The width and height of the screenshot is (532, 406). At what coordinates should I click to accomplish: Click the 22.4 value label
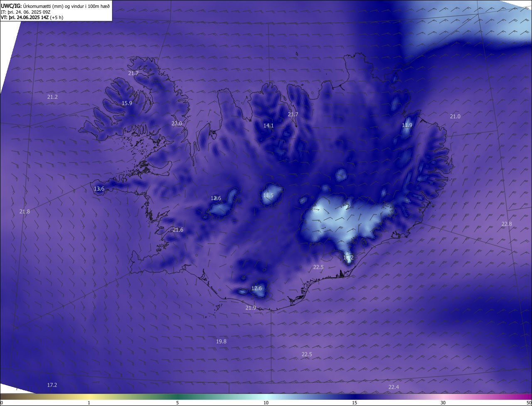click(x=394, y=387)
